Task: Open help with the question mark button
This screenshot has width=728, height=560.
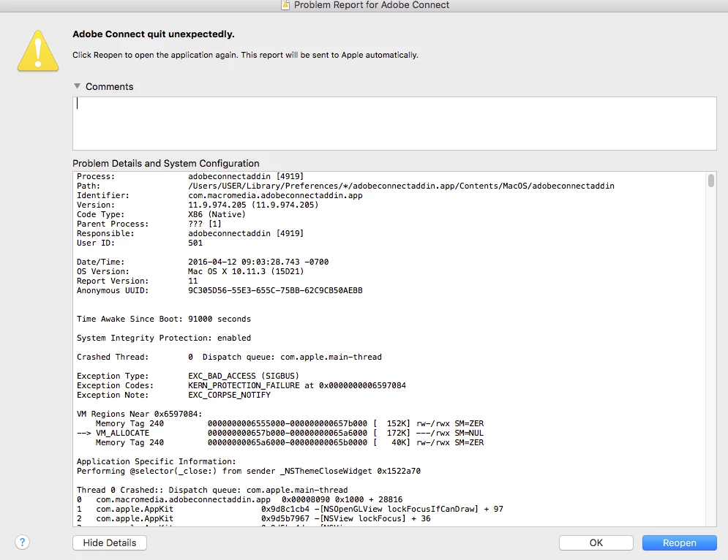Action: pyautogui.click(x=22, y=542)
